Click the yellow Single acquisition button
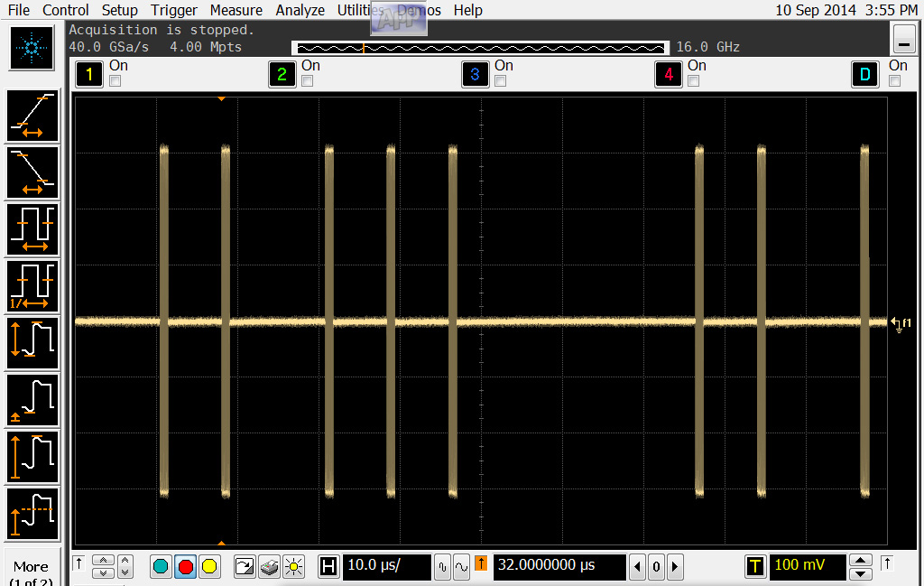 tap(209, 567)
